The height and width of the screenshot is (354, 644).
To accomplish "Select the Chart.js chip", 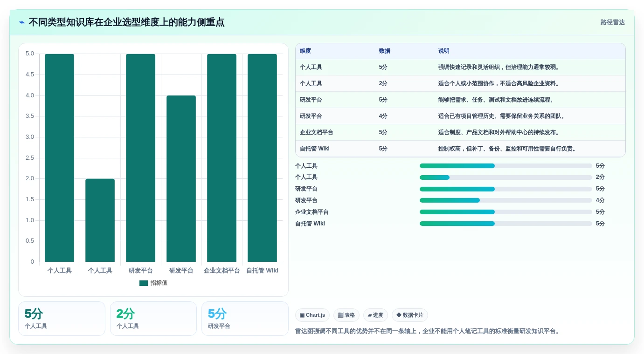I will (312, 315).
